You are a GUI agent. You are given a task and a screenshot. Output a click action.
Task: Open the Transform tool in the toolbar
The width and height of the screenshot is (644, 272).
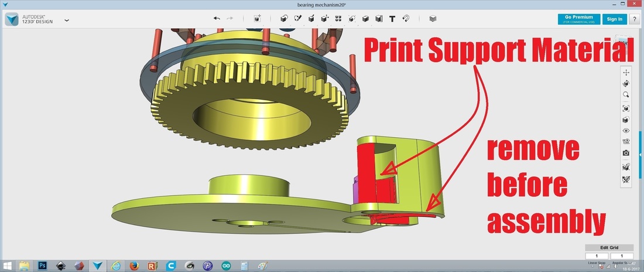point(257,19)
